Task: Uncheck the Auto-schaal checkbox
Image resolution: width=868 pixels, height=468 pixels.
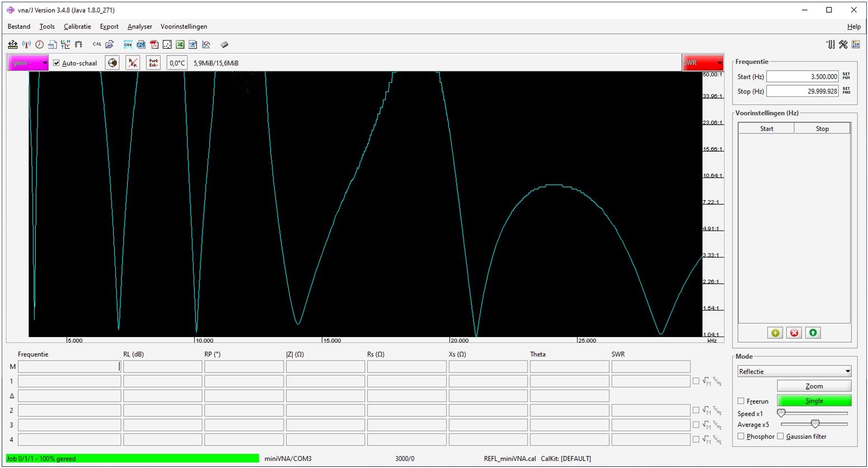Action: (x=57, y=63)
